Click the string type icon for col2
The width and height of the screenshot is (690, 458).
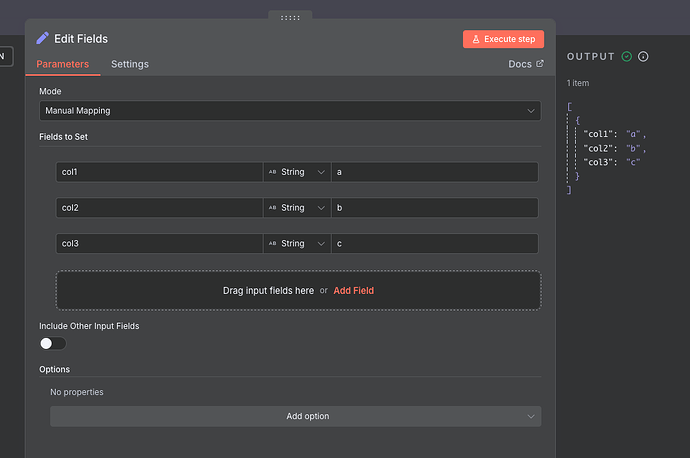pyautogui.click(x=272, y=208)
